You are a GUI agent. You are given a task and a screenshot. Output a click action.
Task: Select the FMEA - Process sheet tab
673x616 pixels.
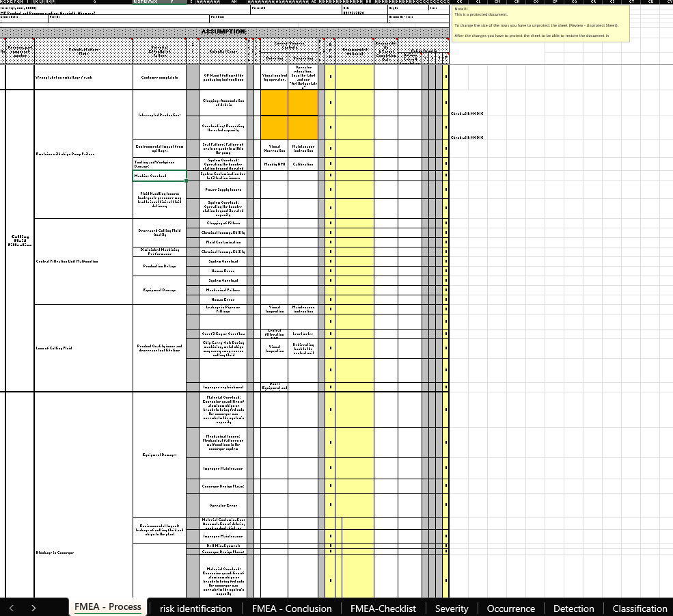click(x=107, y=608)
